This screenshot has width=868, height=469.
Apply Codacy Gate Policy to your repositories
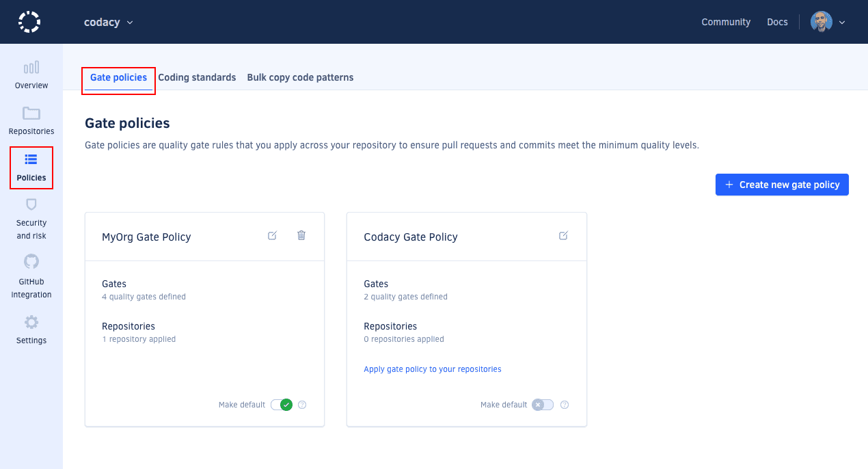(x=432, y=369)
